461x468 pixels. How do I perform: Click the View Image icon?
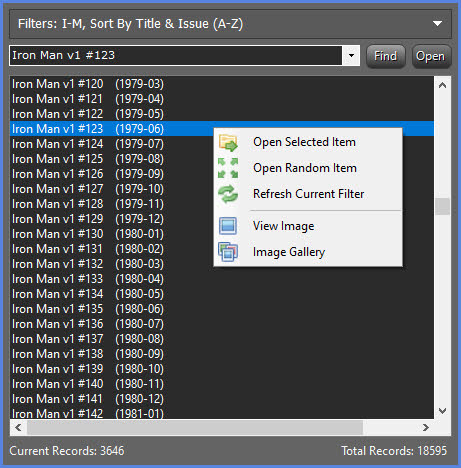point(228,226)
